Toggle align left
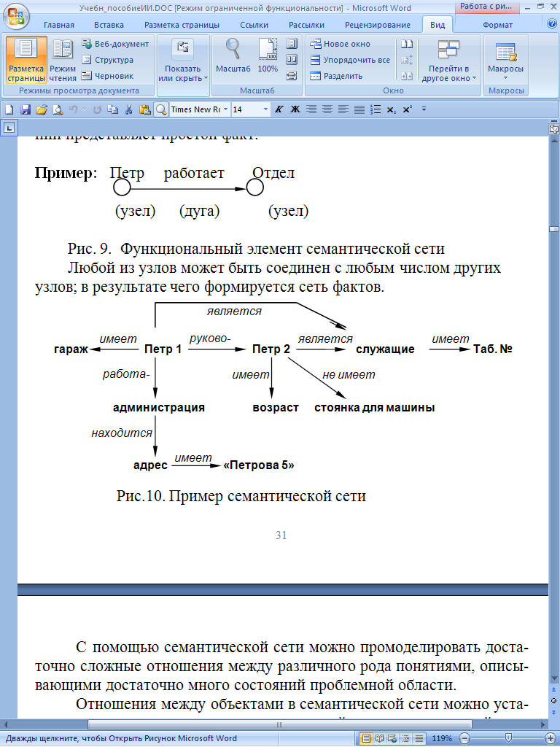560x747 pixels. point(343,109)
